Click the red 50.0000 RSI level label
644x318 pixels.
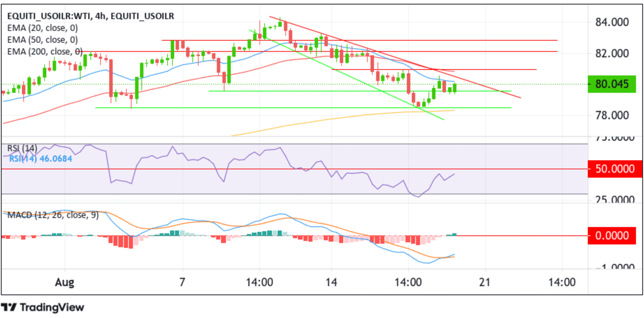pyautogui.click(x=615, y=169)
